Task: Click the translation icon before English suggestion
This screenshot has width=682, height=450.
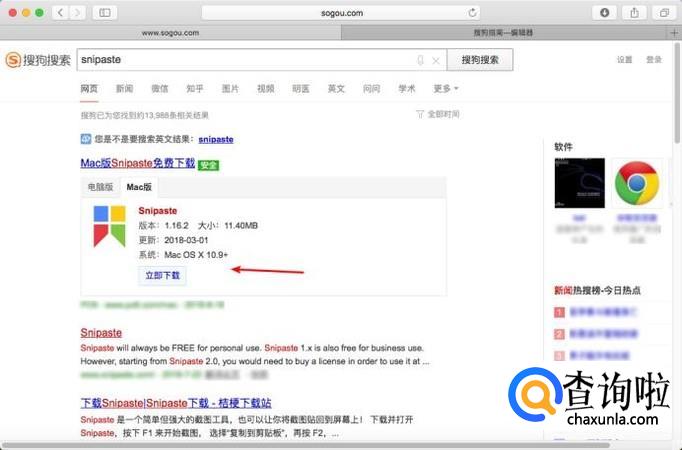Action: pos(86,139)
